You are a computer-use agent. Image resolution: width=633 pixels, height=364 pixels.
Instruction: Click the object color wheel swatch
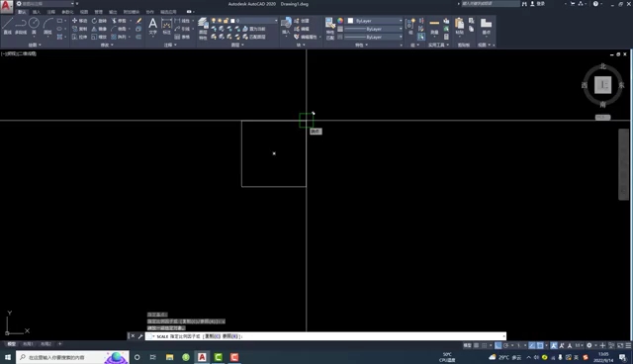340,21
